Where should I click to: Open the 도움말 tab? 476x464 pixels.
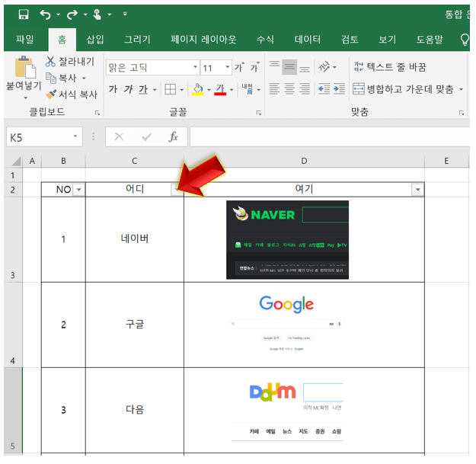[430, 39]
